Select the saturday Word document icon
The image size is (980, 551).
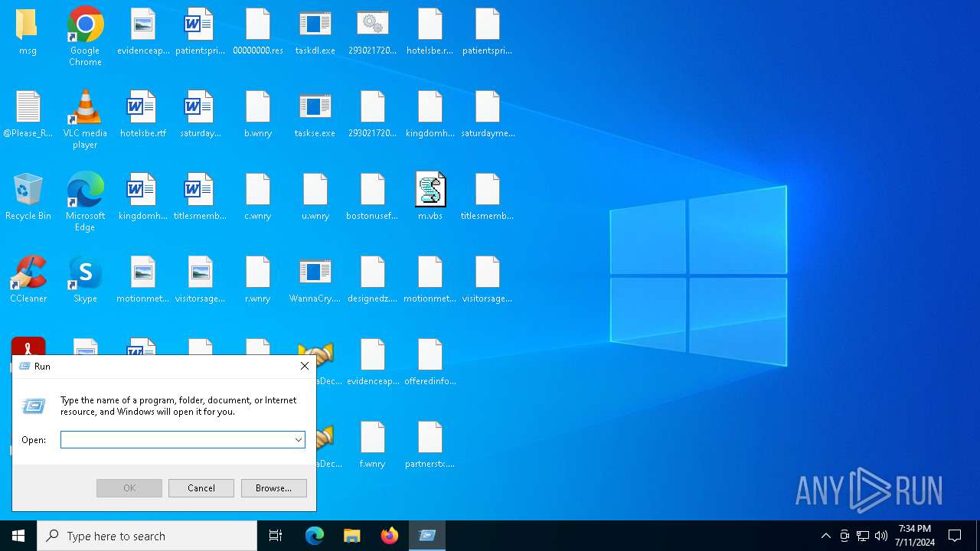(201, 113)
